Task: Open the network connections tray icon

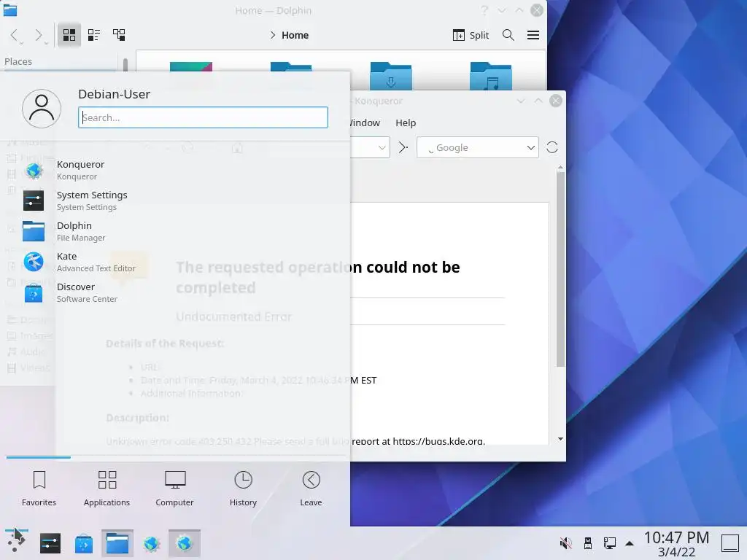Action: (609, 543)
